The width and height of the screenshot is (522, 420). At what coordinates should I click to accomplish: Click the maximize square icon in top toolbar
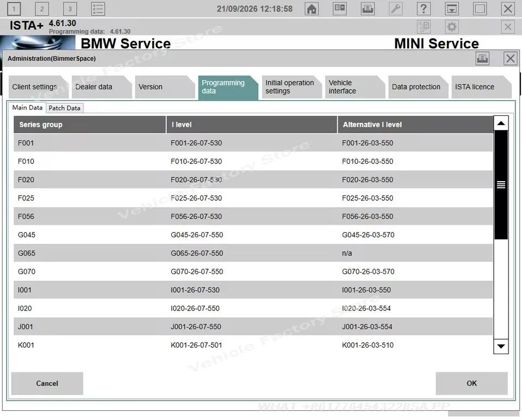point(480,9)
